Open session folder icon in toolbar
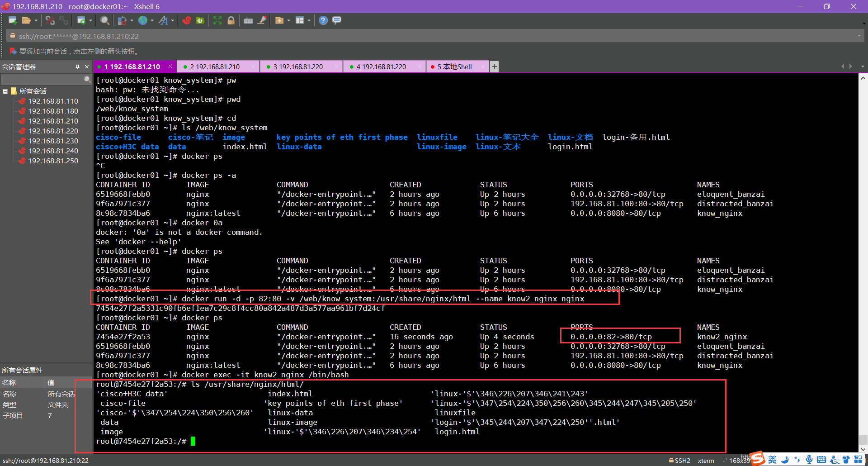Screen dimensions: 868x466 coord(26,20)
